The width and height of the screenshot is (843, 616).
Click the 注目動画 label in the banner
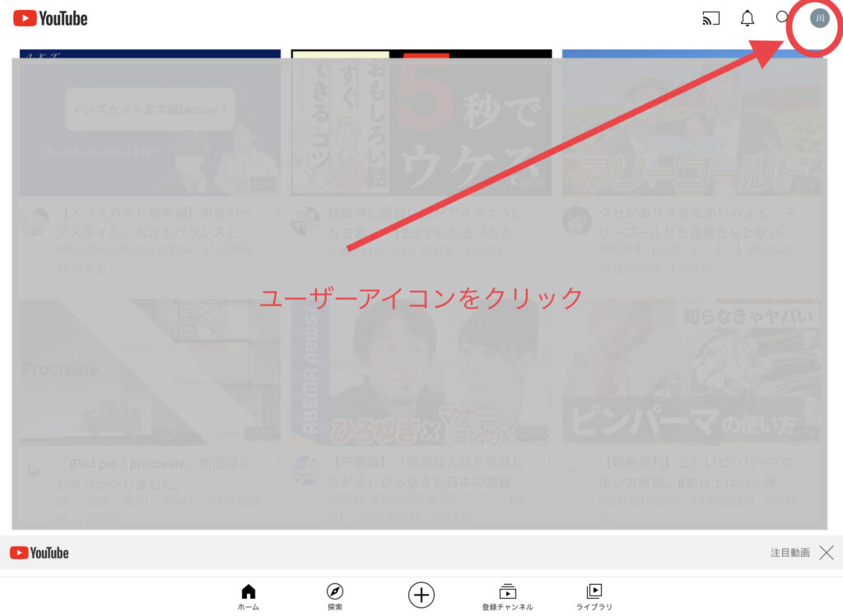point(789,553)
